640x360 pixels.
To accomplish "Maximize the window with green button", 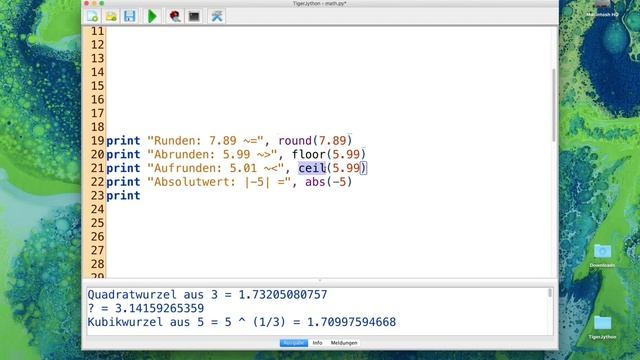I will pos(102,3).
